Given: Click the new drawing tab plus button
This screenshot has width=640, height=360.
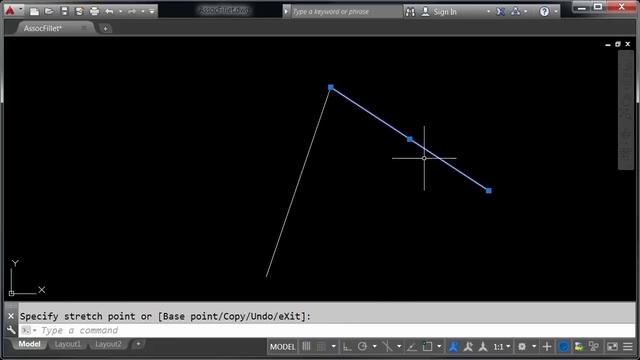Looking at the screenshot, I should click(105, 28).
